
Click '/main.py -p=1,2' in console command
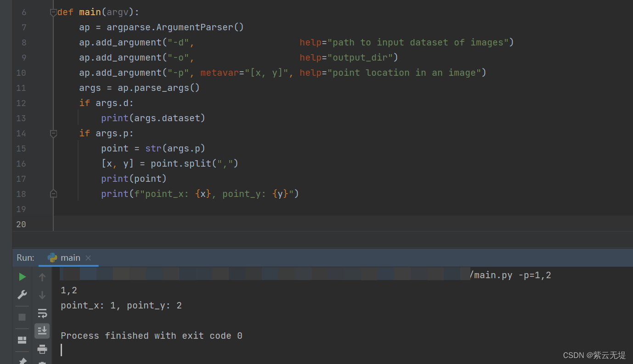coord(510,275)
